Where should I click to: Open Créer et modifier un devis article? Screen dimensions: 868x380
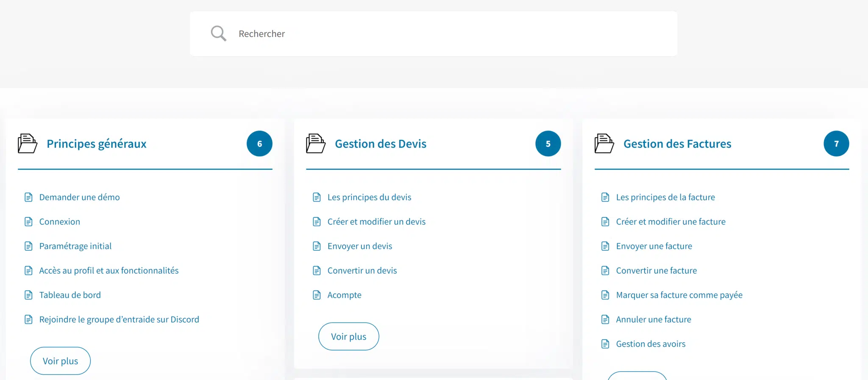[x=376, y=222]
